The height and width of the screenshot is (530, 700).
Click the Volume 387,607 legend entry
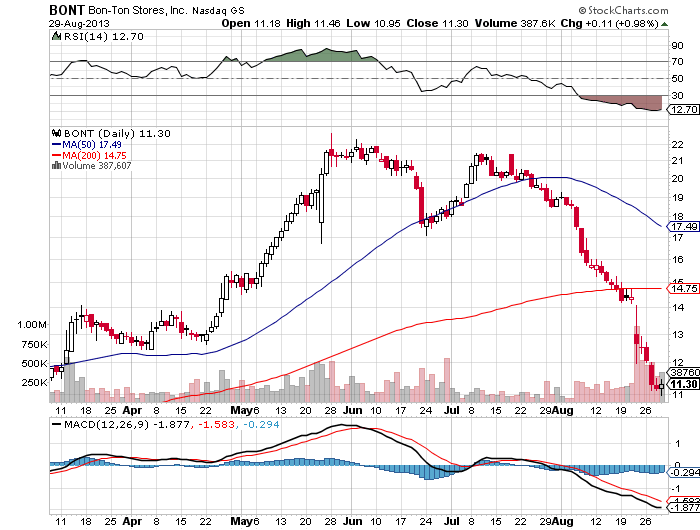coord(97,166)
